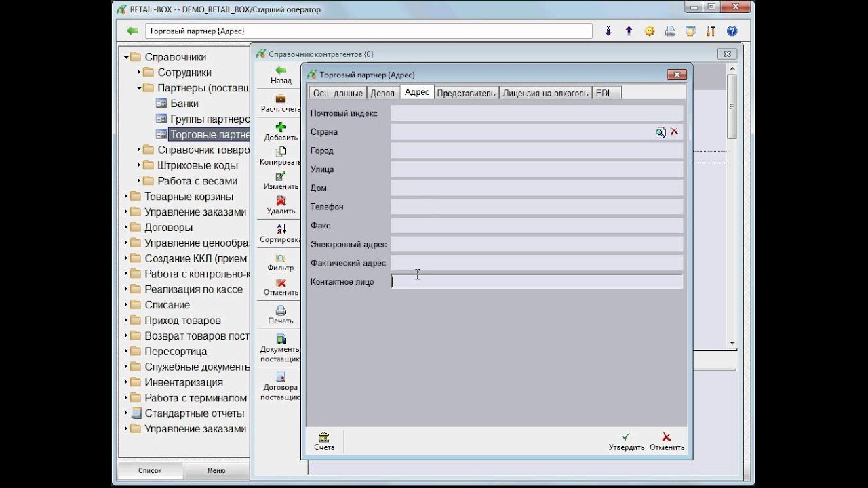Click the Город input field
The image size is (868, 488).
coord(536,150)
